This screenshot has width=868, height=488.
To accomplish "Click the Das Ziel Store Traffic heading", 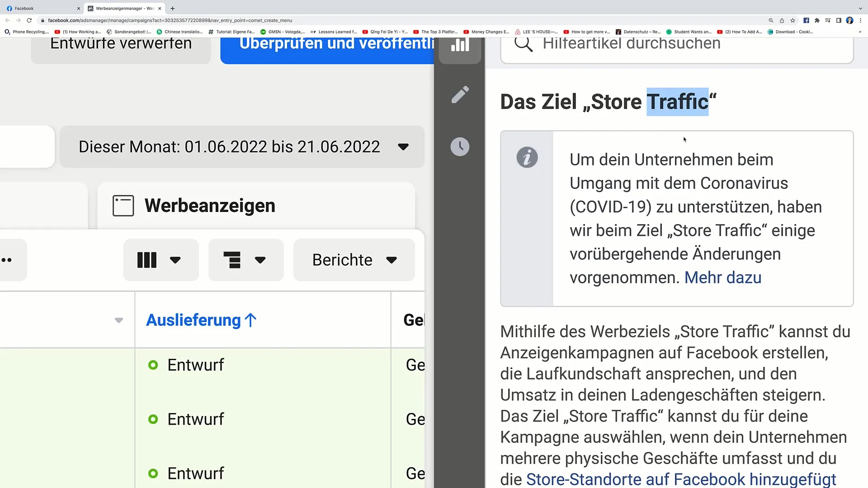I will point(609,102).
